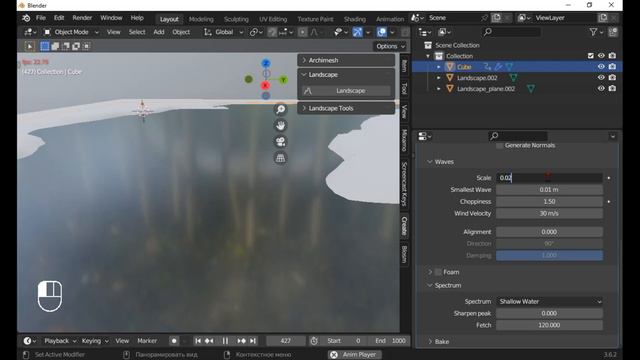Screen dimensions: 640x360
Task: Open the editor type dropdown in viewport header
Action: point(30,32)
